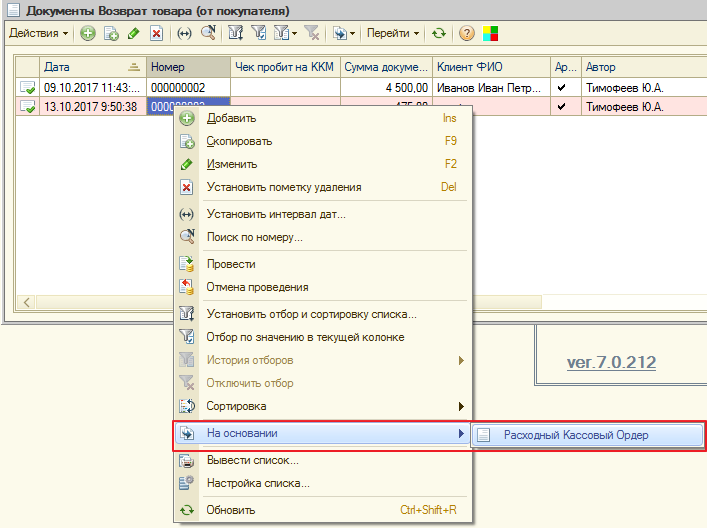Click the question mark help icon
Image resolution: width=707 pixels, height=528 pixels.
[467, 33]
